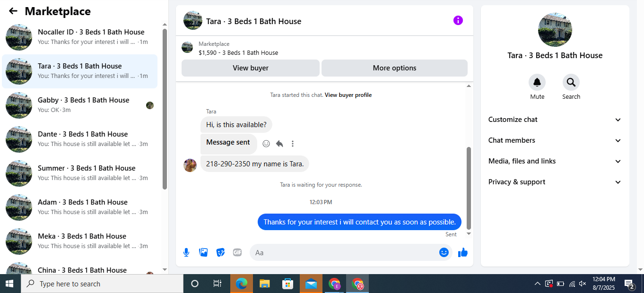This screenshot has width=644, height=293.
Task: Click the voice clip microphone icon
Action: [x=186, y=252]
